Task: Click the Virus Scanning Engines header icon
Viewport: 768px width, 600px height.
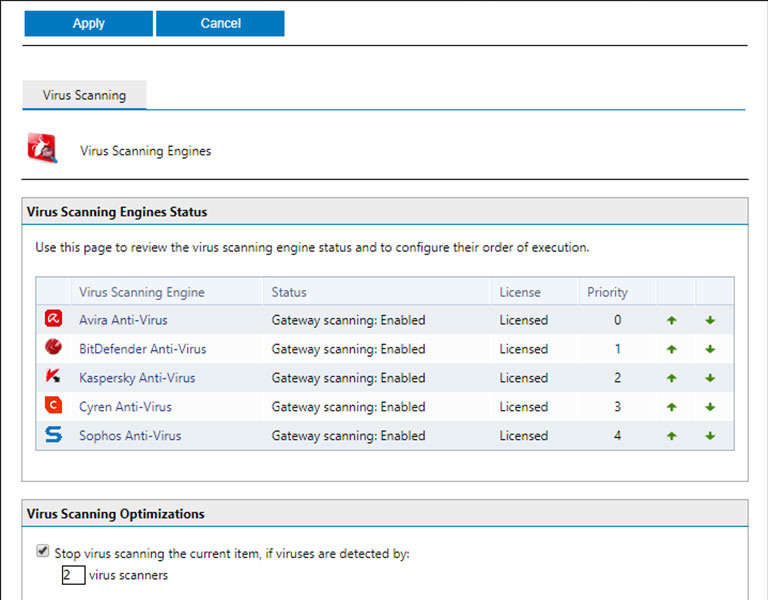Action: click(x=42, y=147)
